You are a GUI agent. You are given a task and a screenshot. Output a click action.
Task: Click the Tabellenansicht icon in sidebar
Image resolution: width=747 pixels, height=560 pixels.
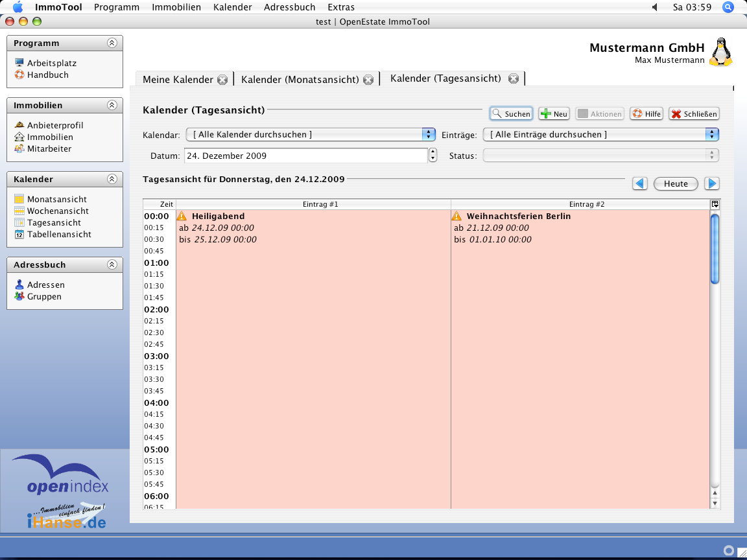[x=19, y=234]
